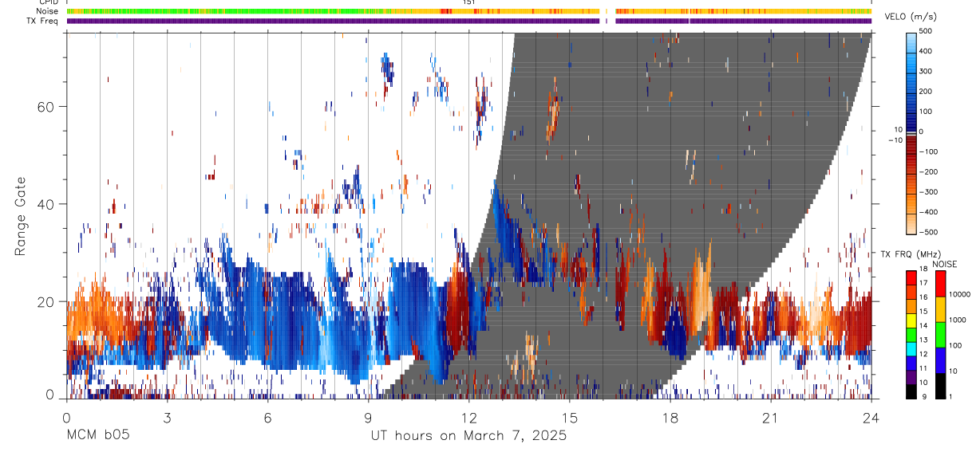Click the '-200' label on the velocity colorbar
The width and height of the screenshot is (980, 452).
coord(927,172)
